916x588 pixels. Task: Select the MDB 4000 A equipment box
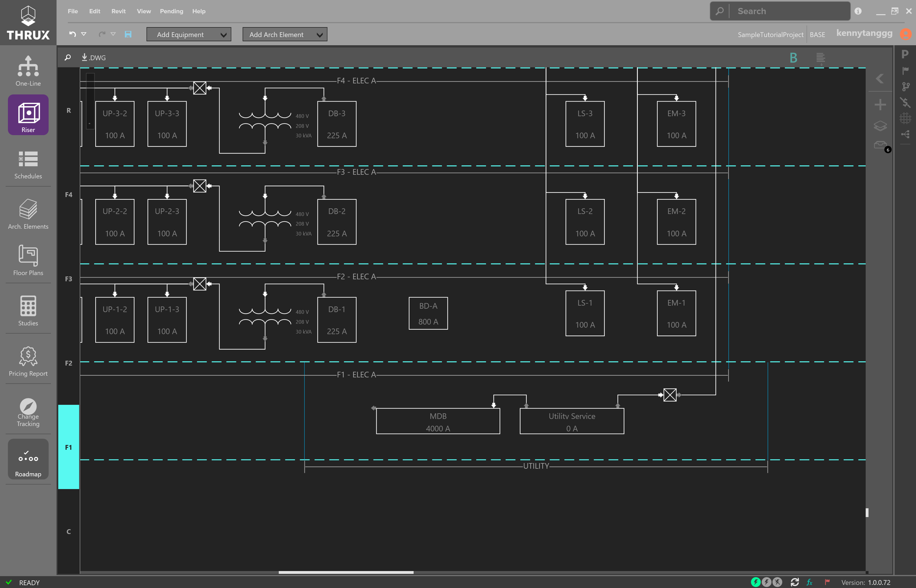click(x=438, y=421)
